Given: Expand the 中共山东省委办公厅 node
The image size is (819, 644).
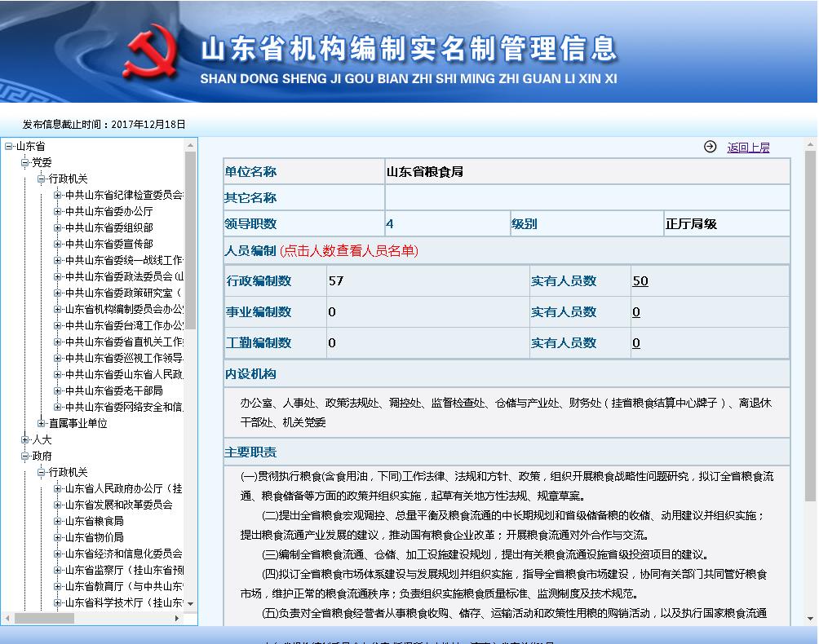Looking at the screenshot, I should tap(57, 211).
